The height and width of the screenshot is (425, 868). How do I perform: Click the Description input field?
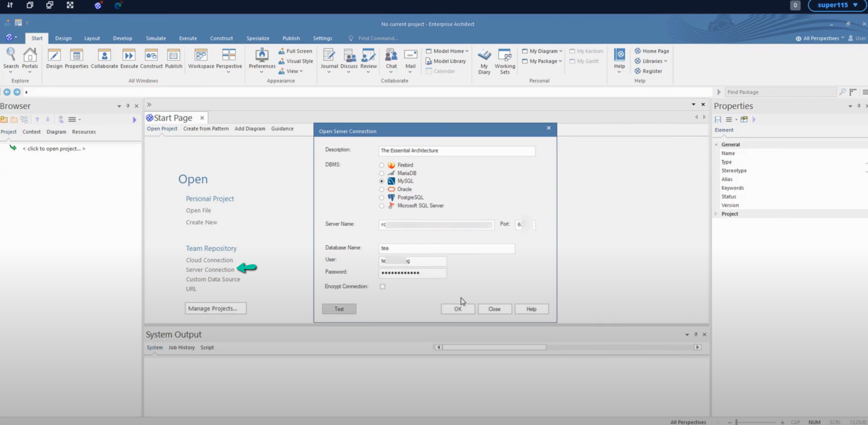pyautogui.click(x=457, y=150)
